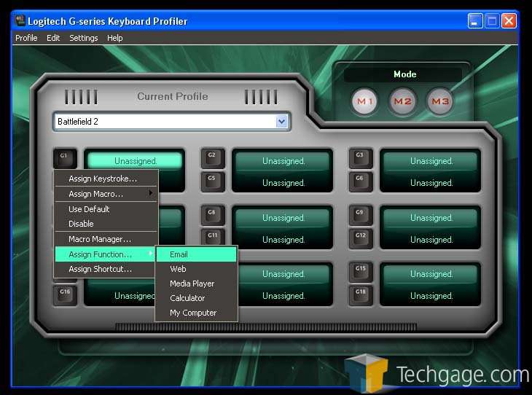532x395 pixels.
Task: Select Use Default in context menu
Action: point(106,209)
